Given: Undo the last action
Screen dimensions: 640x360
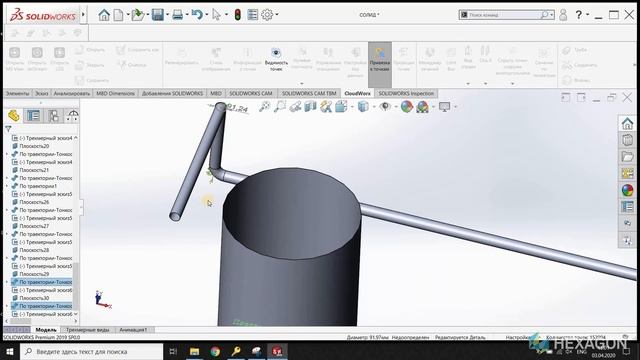Looking at the screenshot, I should click(197, 15).
